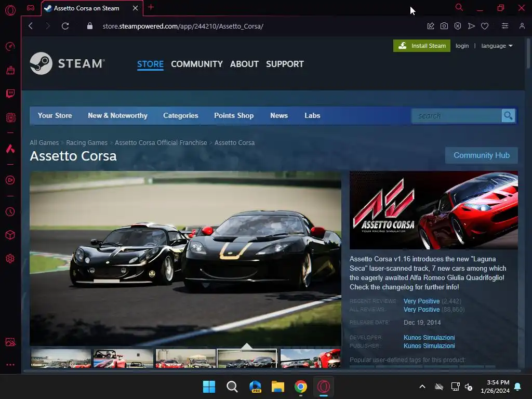Select the ABOUT top menu

[244, 64]
